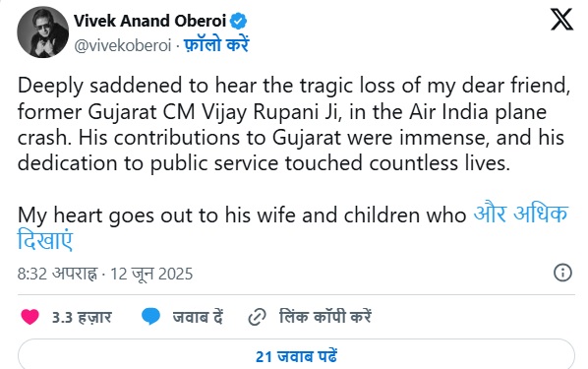Click the 12 जून 2025 date
This screenshot has height=369, width=588.
151,274
